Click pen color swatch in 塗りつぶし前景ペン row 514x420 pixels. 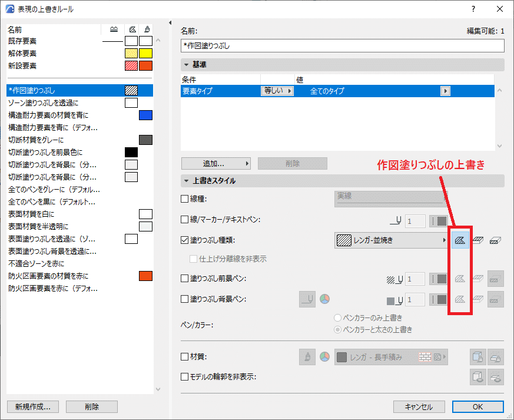coord(439,279)
